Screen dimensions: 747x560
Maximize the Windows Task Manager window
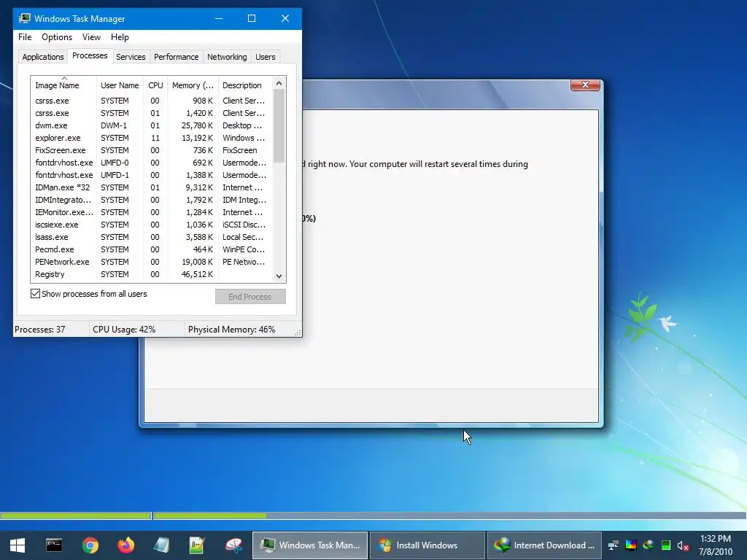tap(252, 18)
